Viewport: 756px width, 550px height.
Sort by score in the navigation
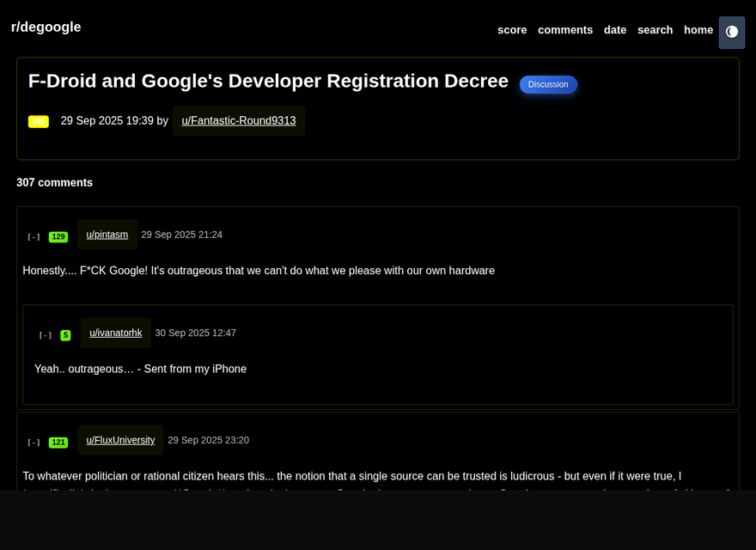pyautogui.click(x=512, y=30)
